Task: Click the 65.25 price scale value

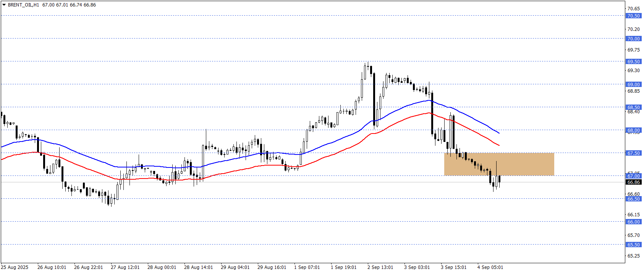Action: (x=633, y=256)
